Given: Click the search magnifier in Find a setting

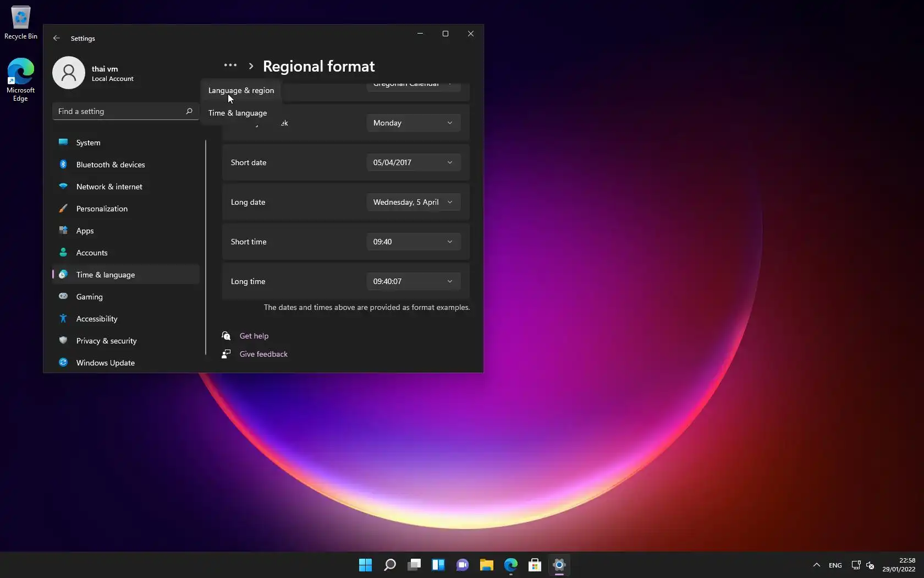Looking at the screenshot, I should point(189,111).
